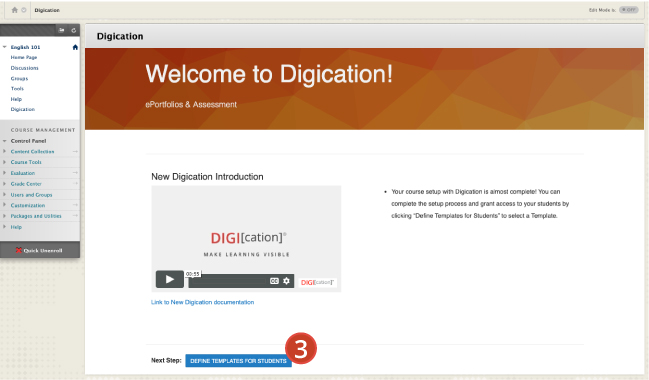Open the sidebar folder view icon
The height and width of the screenshot is (380, 649).
pos(62,30)
